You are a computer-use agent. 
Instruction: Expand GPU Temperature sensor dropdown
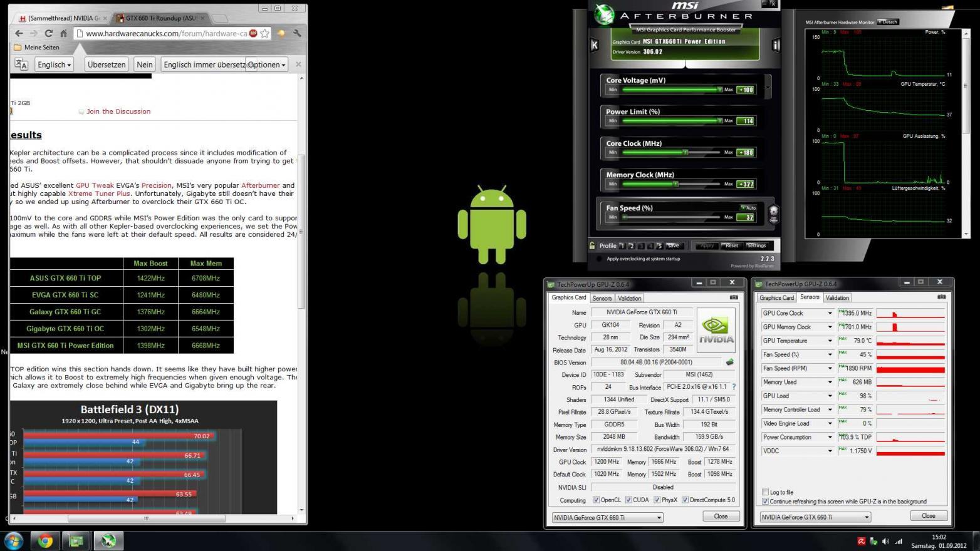point(830,341)
